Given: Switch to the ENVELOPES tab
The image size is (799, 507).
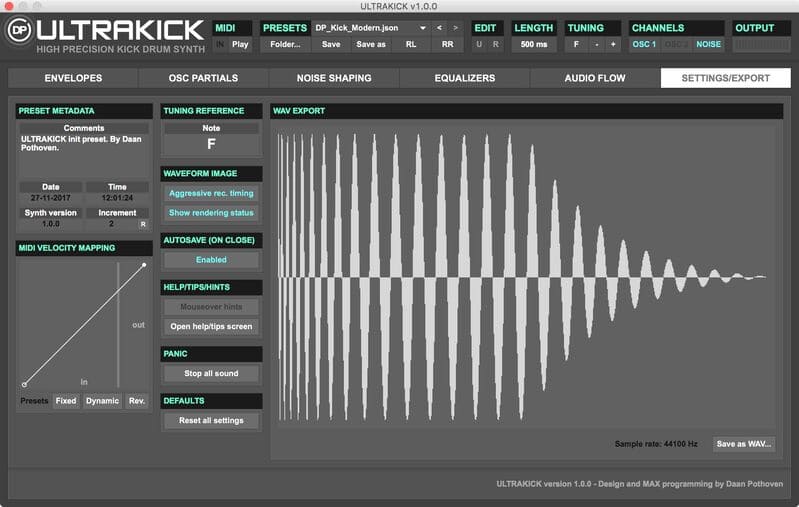Looking at the screenshot, I should click(x=73, y=78).
